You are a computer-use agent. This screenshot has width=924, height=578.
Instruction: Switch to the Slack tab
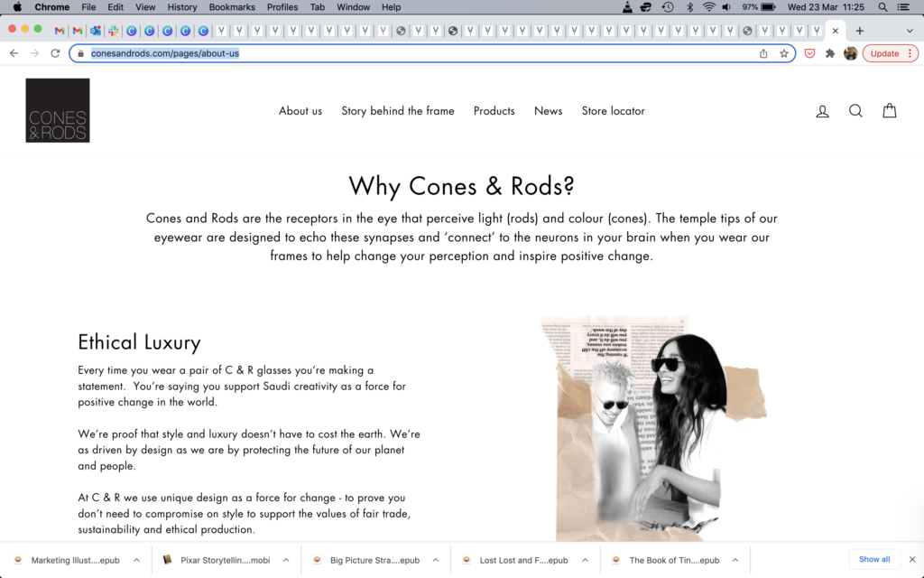(113, 31)
